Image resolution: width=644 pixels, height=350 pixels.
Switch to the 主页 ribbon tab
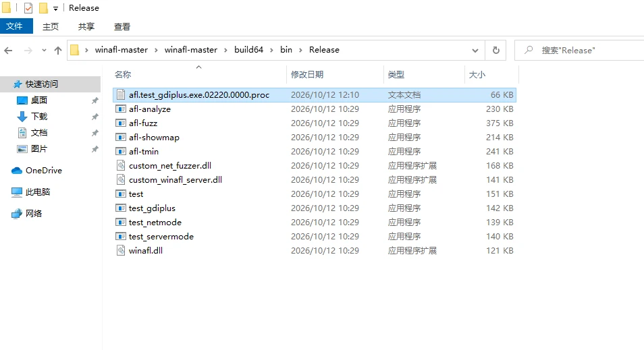click(51, 26)
